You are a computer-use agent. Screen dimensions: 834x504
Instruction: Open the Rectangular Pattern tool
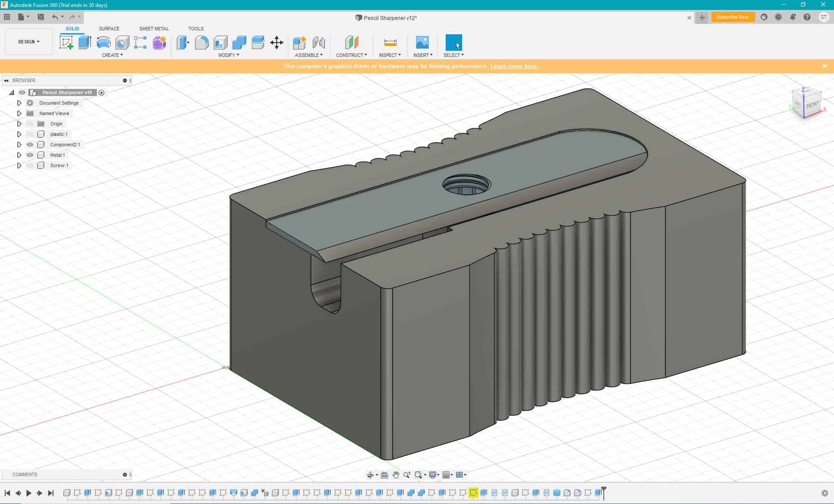coord(140,43)
